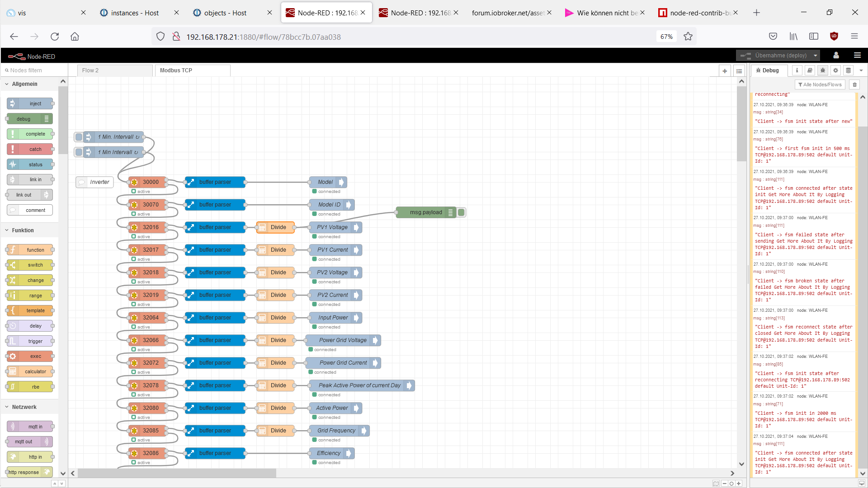This screenshot has height=488, width=868.
Task: Add a new flow tab with plus
Action: click(725, 71)
